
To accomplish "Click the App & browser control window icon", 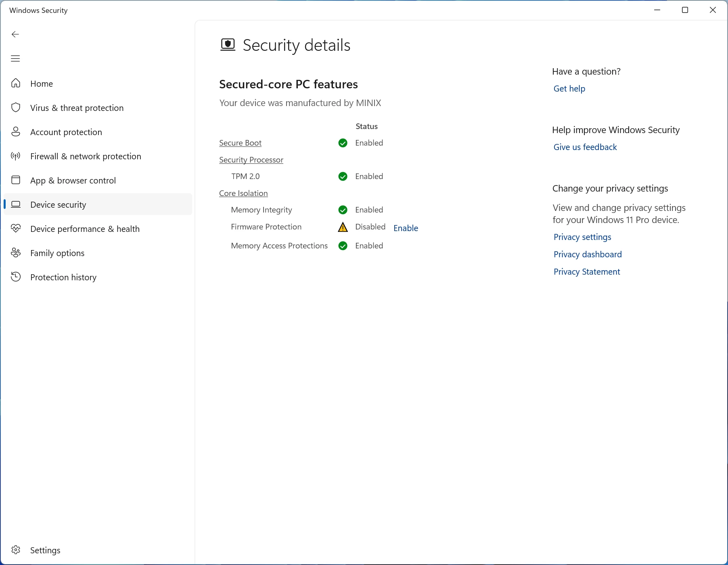I will tap(16, 180).
